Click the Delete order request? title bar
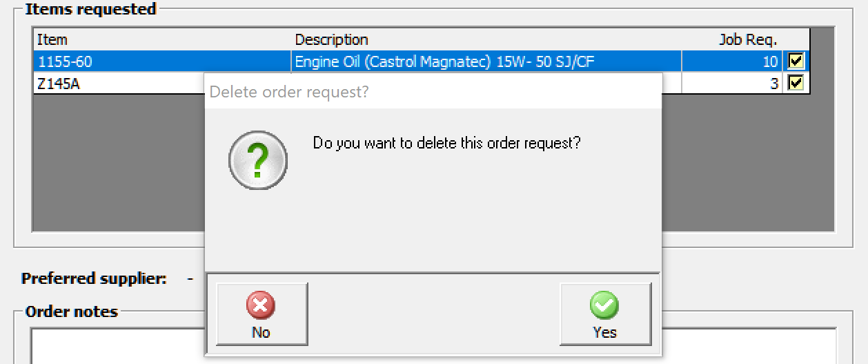The width and height of the screenshot is (868, 364). tap(433, 92)
